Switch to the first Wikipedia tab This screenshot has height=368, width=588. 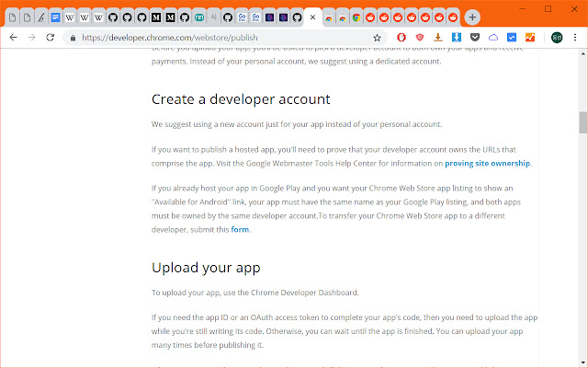coord(71,17)
